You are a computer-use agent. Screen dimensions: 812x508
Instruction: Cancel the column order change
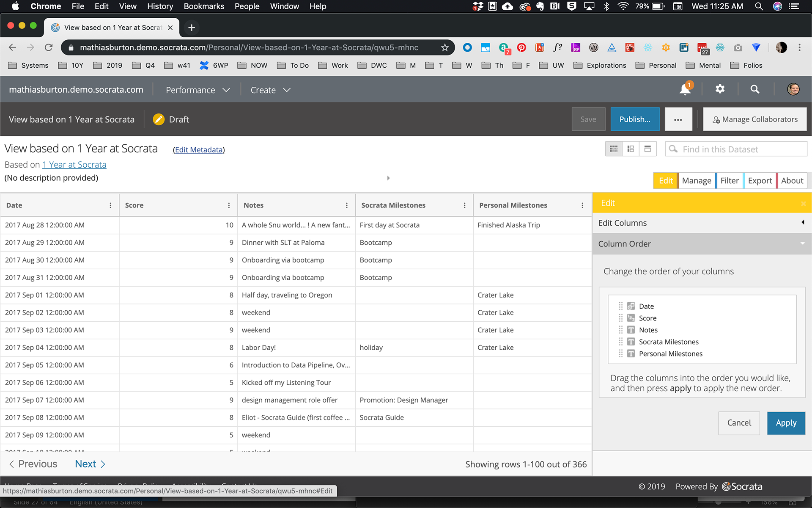(739, 423)
